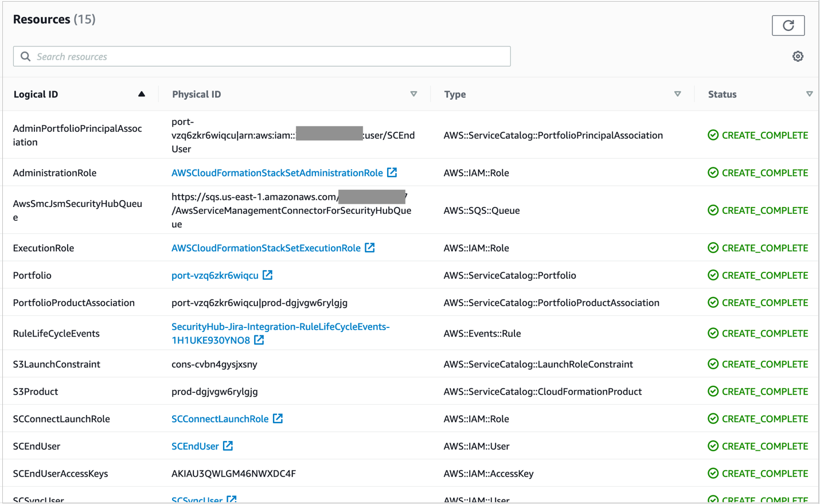
Task: Click the external link icon next to port-vzq6zkr6wiqcu
Action: tap(268, 275)
